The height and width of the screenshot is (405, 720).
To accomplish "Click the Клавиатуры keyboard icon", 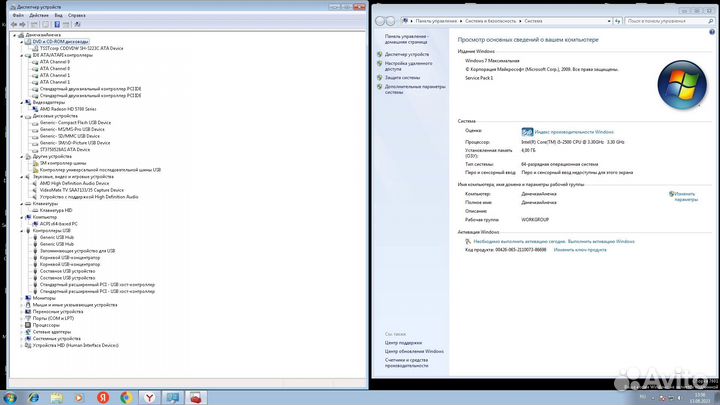I will point(28,203).
